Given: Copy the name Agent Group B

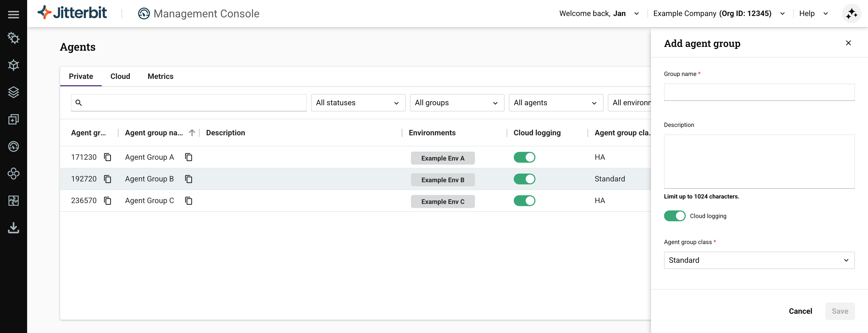Looking at the screenshot, I should [x=189, y=179].
